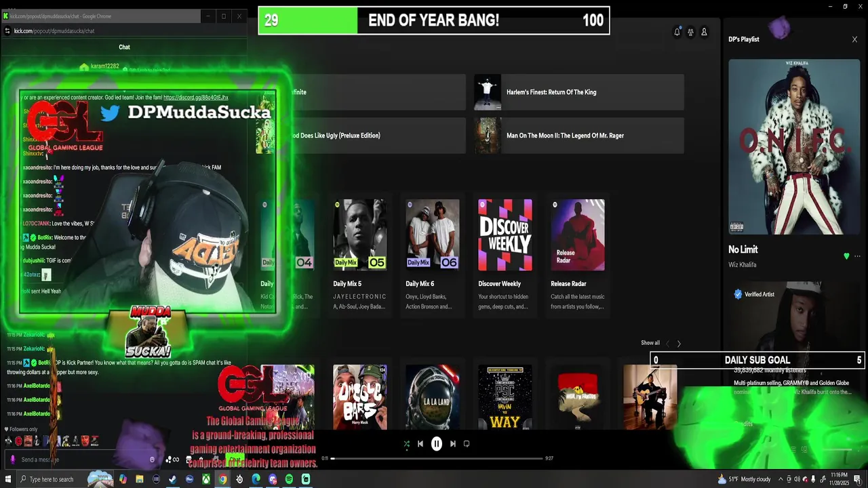868x488 pixels.
Task: Click the weather widget showing 51°F
Action: click(744, 479)
